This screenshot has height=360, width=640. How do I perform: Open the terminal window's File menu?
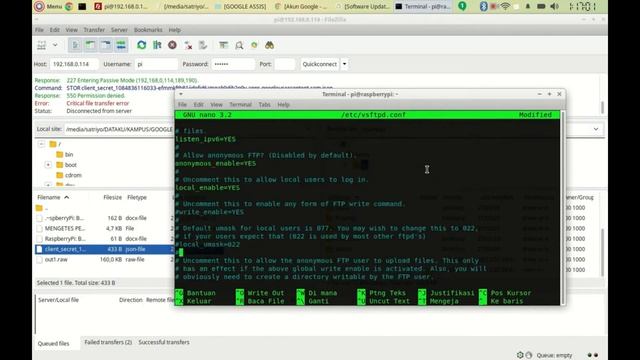[x=182, y=104]
